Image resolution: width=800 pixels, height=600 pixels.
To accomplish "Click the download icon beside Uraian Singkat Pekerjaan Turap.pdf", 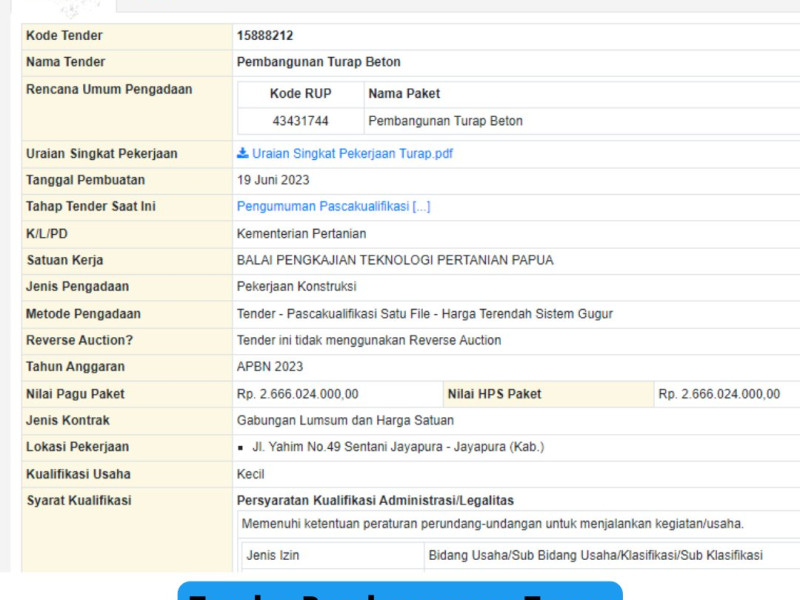I will pos(242,154).
